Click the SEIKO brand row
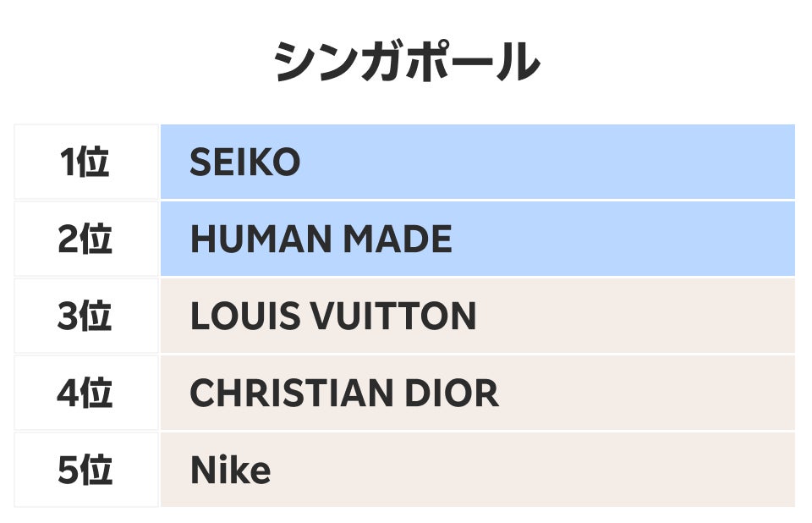 pyautogui.click(x=477, y=162)
